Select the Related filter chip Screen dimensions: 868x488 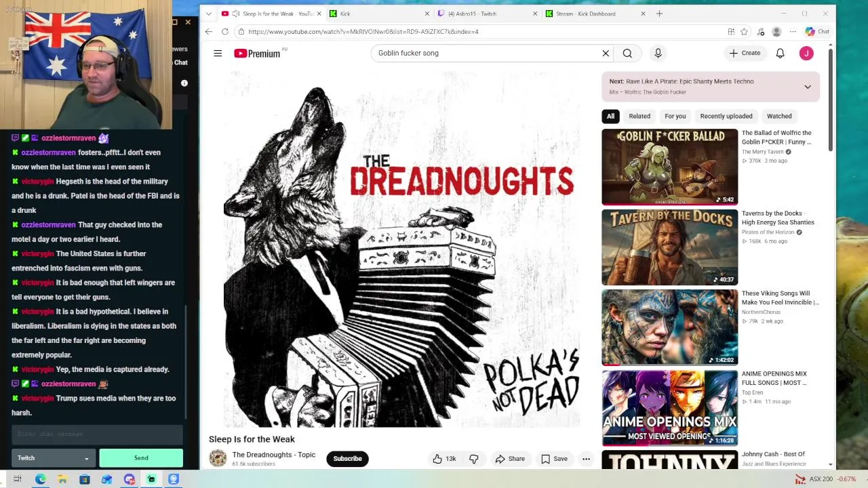pyautogui.click(x=639, y=116)
